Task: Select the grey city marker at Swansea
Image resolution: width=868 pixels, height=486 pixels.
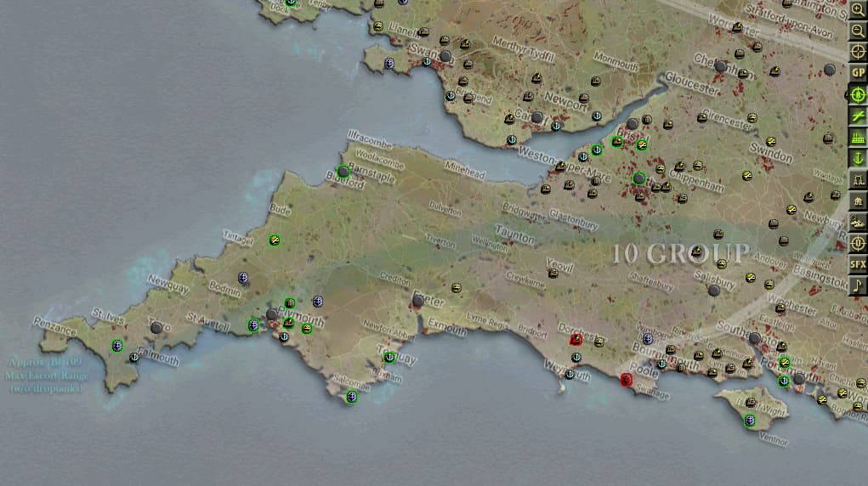Action: tap(445, 56)
